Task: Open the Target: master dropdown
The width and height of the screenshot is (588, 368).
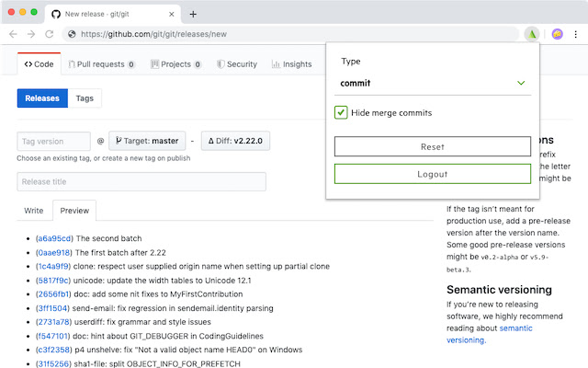Action: (147, 141)
